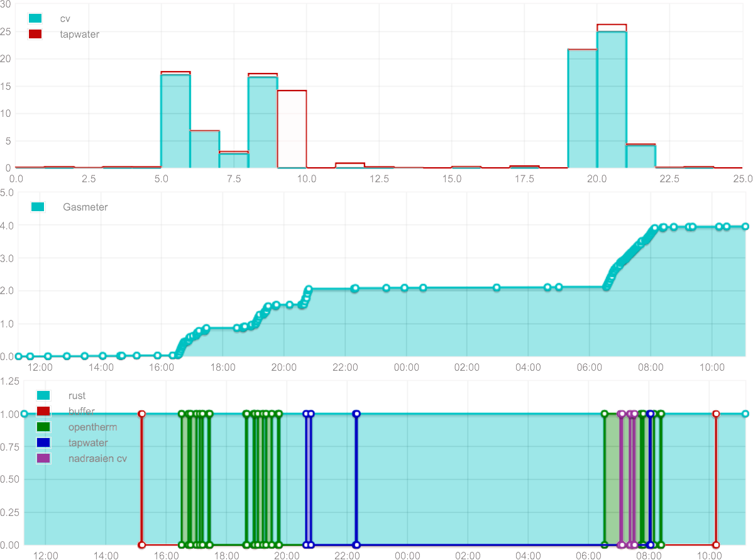
Task: Select the cv bar between 5.0 and 6.0
Action: point(175,121)
